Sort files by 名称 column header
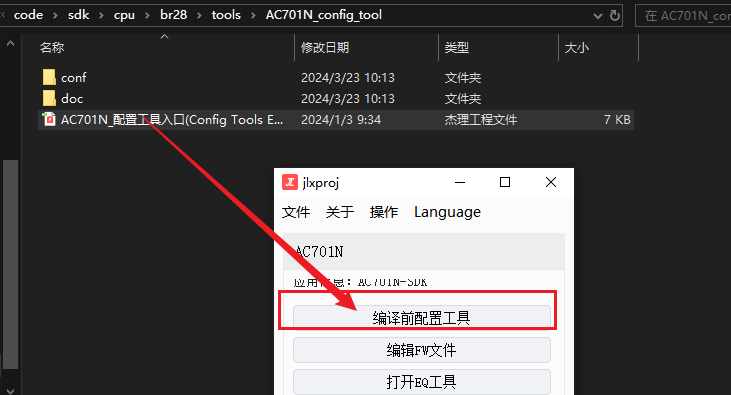 [52, 48]
